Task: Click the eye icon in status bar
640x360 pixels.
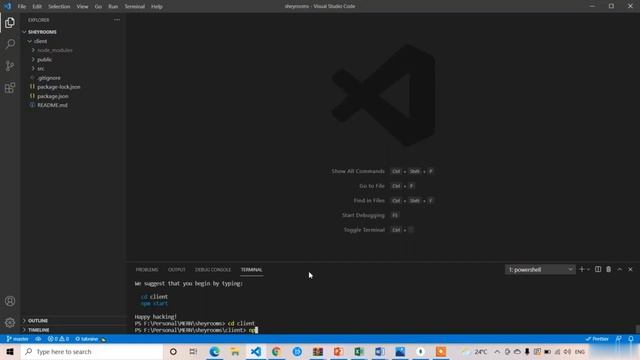Action: coord(38,339)
